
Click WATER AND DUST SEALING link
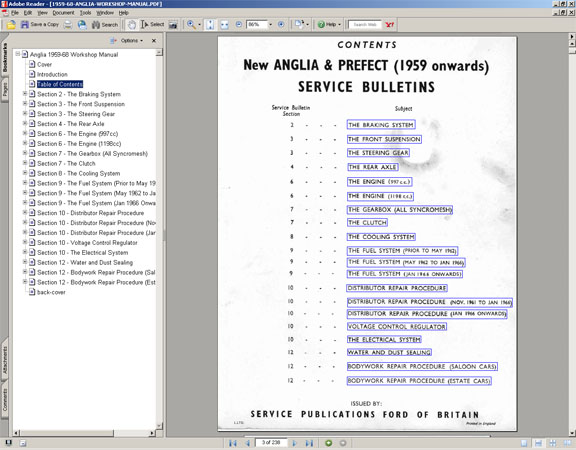pyautogui.click(x=389, y=353)
